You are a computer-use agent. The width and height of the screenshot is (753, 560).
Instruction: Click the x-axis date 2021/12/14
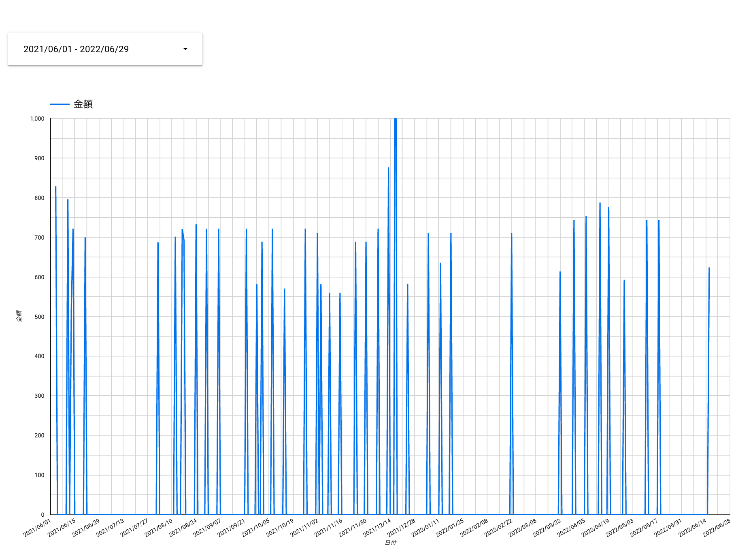point(377,528)
